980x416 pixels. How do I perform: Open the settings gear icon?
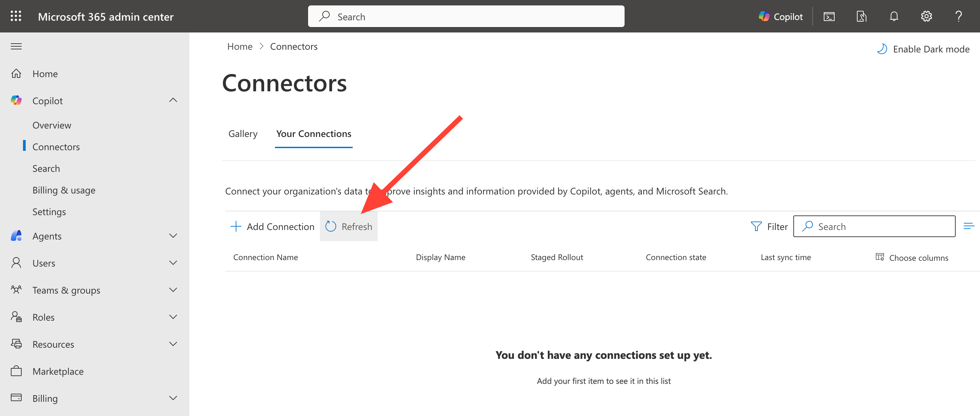(x=926, y=16)
